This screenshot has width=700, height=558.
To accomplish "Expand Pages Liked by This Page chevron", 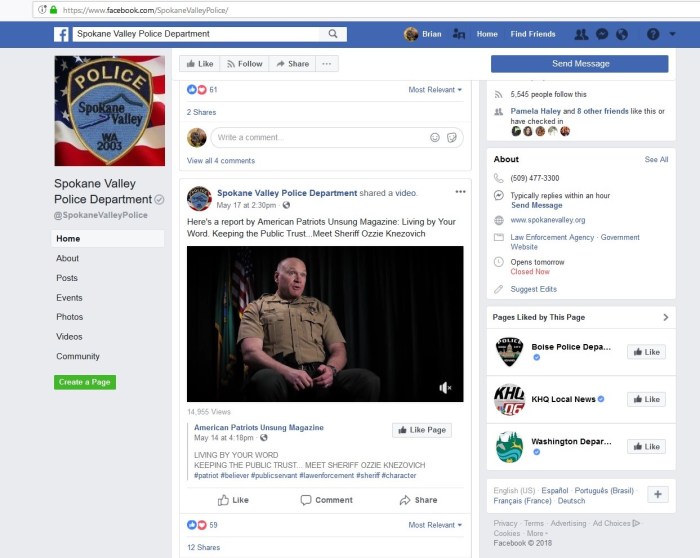I will (666, 317).
